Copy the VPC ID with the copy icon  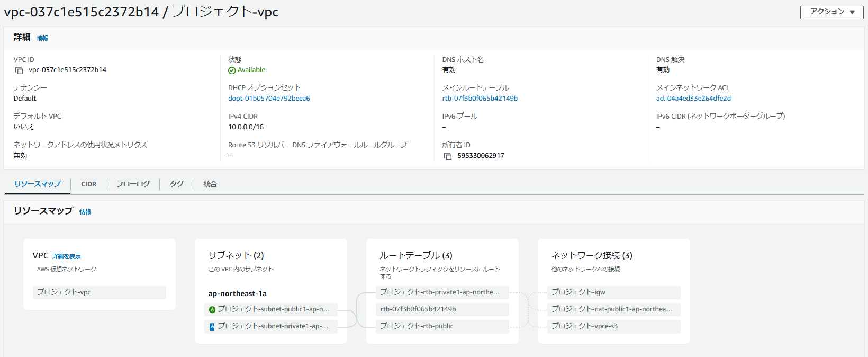(x=19, y=70)
